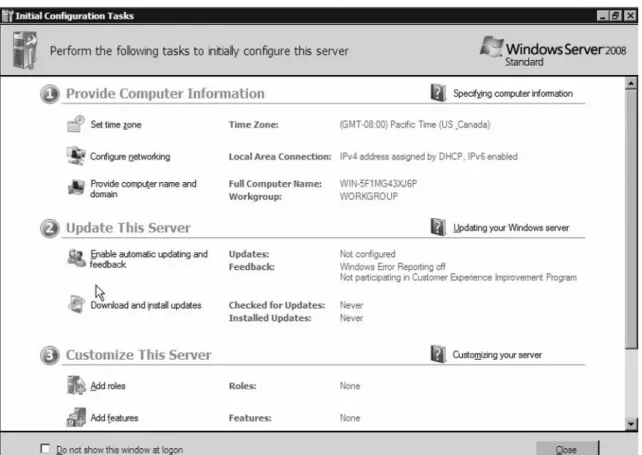Restore down the Initial Configuration Tasks window
Viewport: 642px width, 455px height.
pos(615,16)
